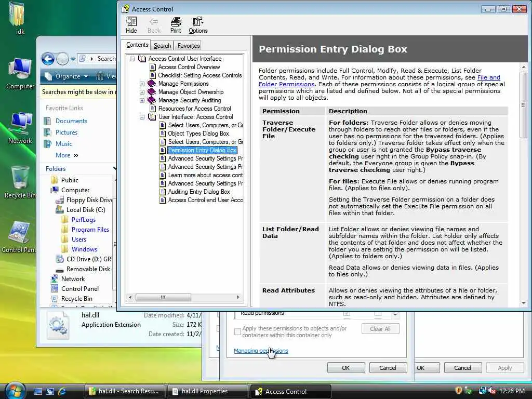Select the Access Control Overview page icon

coord(153,67)
